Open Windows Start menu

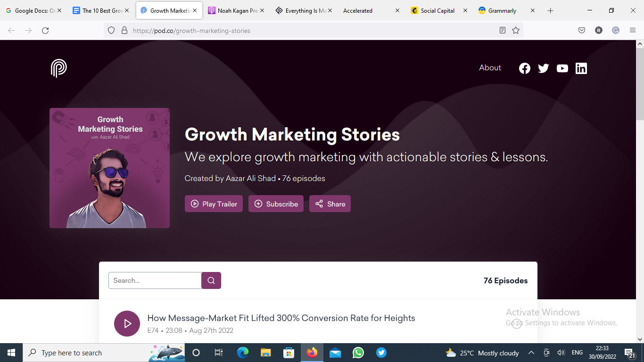(x=11, y=353)
